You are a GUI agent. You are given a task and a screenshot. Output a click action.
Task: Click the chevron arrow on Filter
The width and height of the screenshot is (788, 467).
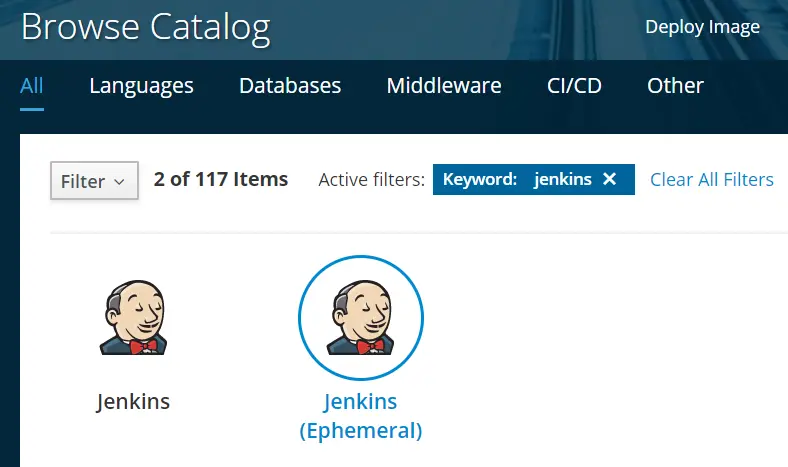point(120,182)
